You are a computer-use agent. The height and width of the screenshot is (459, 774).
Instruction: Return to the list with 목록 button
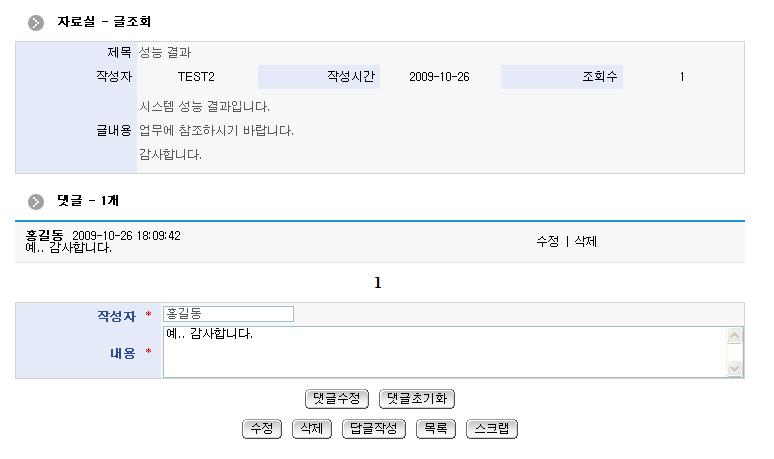point(435,429)
